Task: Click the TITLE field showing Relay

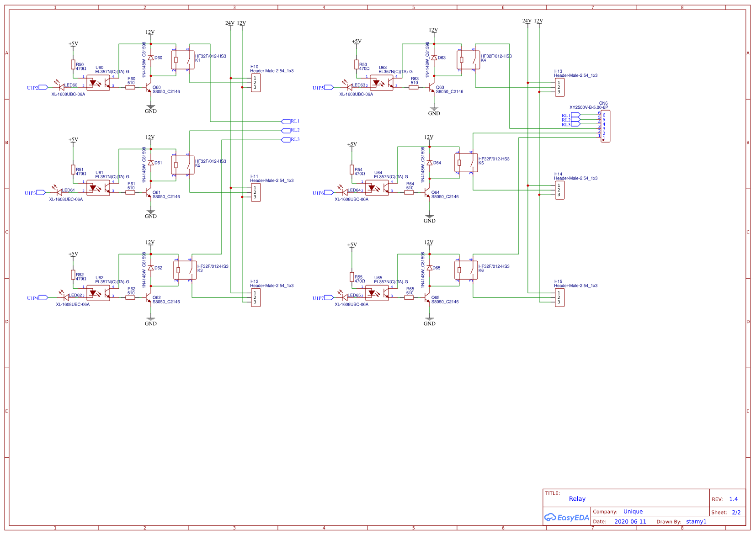Action: coord(577,498)
